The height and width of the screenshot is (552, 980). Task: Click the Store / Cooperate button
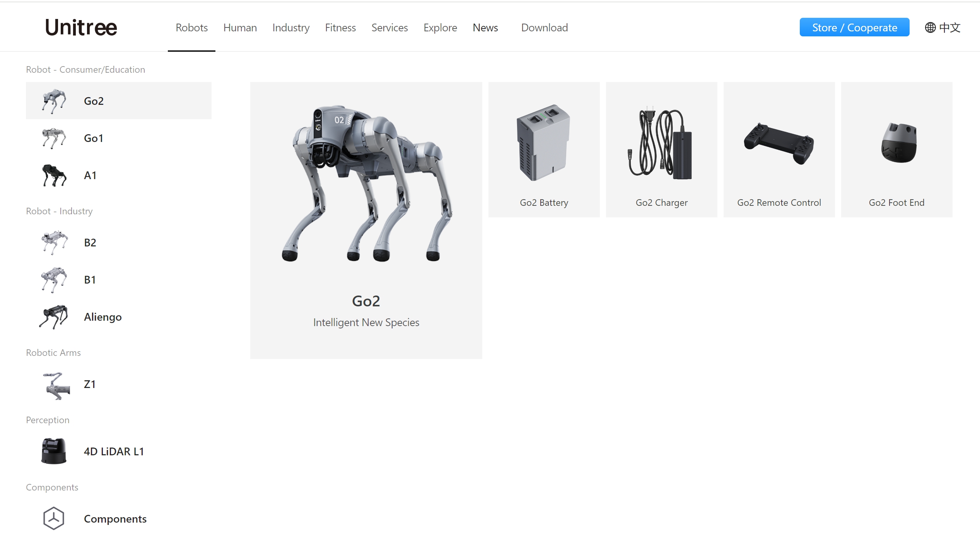click(x=854, y=27)
